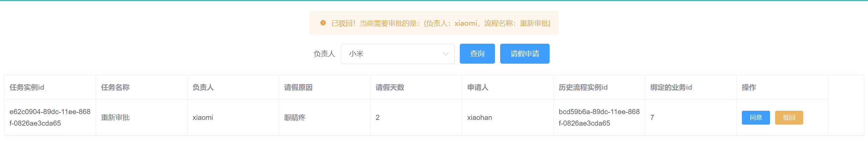Click the 申请人 column header

478,87
